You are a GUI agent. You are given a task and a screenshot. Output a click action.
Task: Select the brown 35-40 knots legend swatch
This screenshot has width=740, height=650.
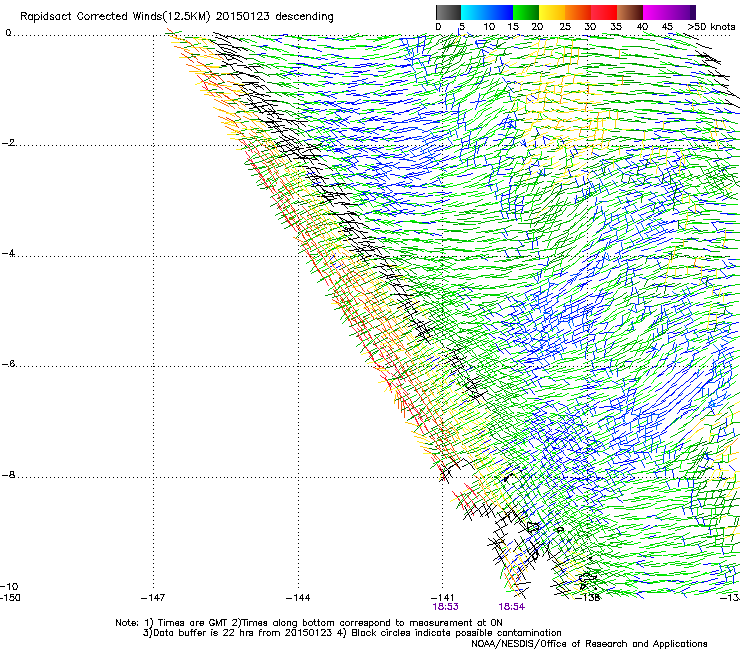tap(630, 12)
